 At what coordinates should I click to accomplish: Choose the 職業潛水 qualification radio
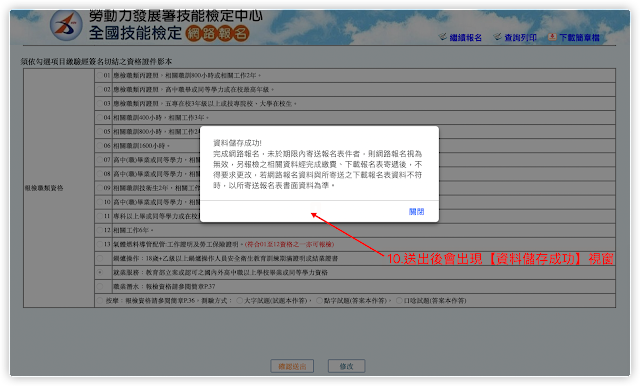[x=100, y=286]
